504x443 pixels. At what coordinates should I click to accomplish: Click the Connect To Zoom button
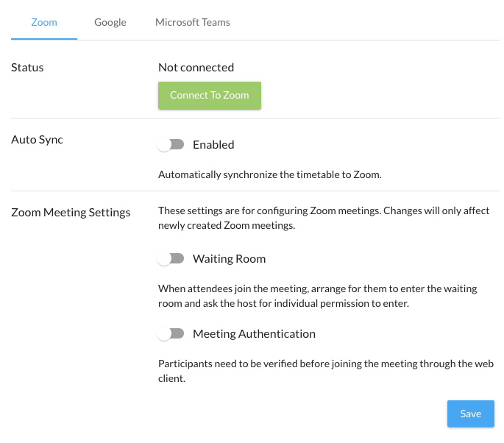(x=210, y=95)
